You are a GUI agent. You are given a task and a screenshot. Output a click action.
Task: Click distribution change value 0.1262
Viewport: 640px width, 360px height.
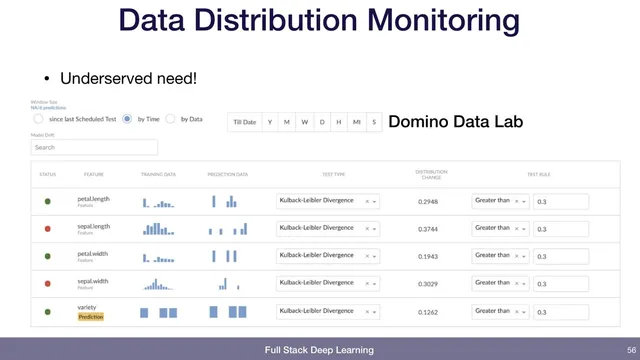coord(428,312)
